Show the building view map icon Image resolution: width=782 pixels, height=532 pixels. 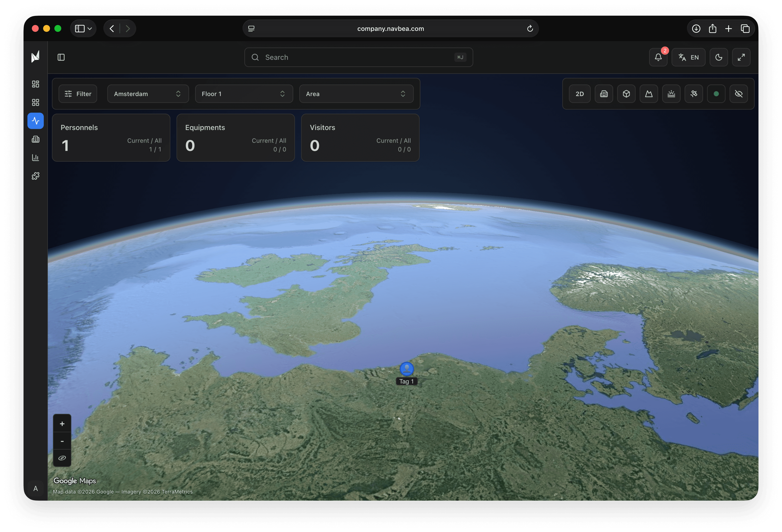pos(604,94)
